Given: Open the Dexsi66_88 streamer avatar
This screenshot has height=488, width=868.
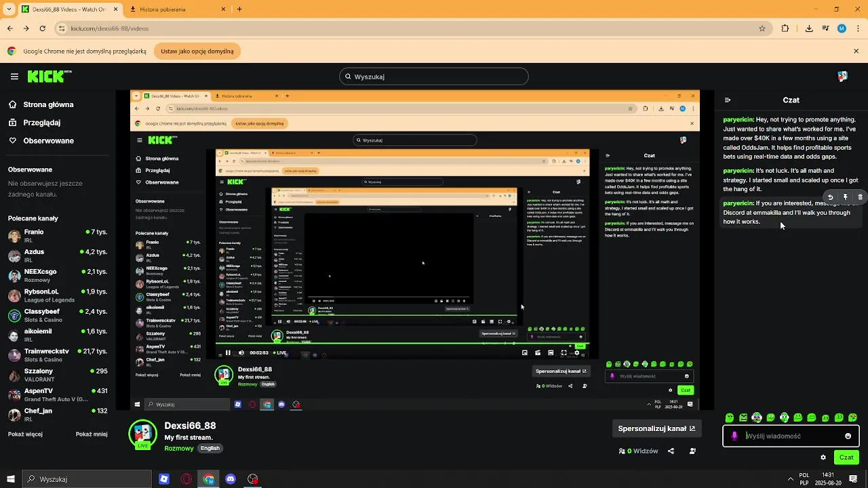Looking at the screenshot, I should click(142, 434).
